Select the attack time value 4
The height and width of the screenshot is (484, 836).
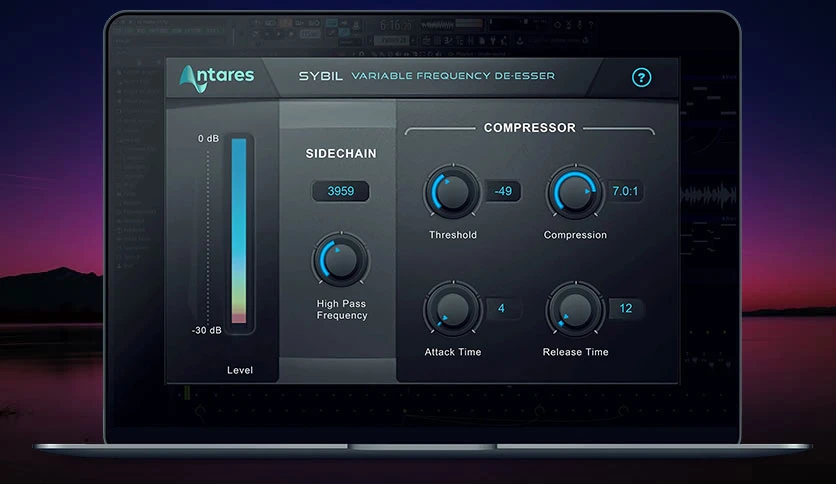[501, 308]
